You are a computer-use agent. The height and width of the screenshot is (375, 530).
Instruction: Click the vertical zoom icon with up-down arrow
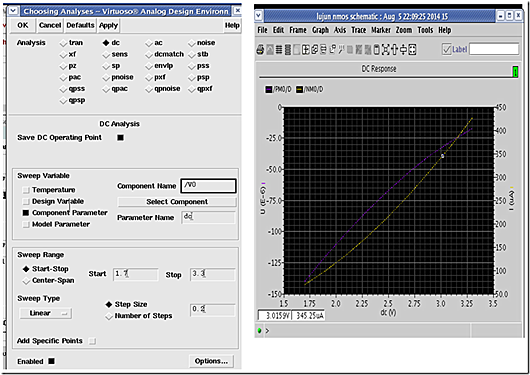(x=404, y=50)
